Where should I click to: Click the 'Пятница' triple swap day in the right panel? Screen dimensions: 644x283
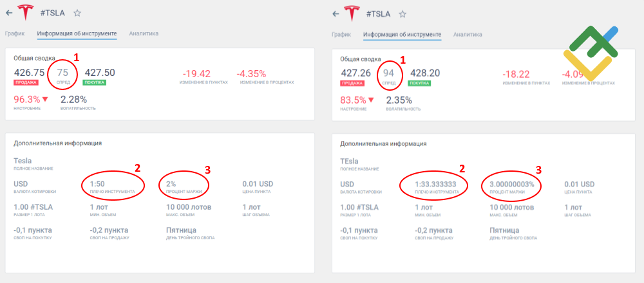click(x=504, y=231)
